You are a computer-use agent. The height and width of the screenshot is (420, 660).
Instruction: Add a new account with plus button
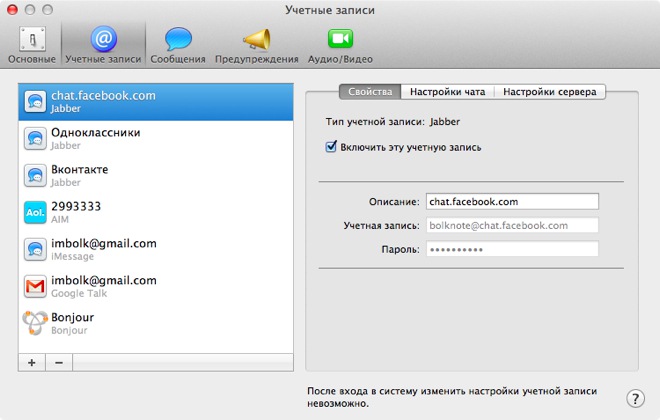pyautogui.click(x=32, y=362)
